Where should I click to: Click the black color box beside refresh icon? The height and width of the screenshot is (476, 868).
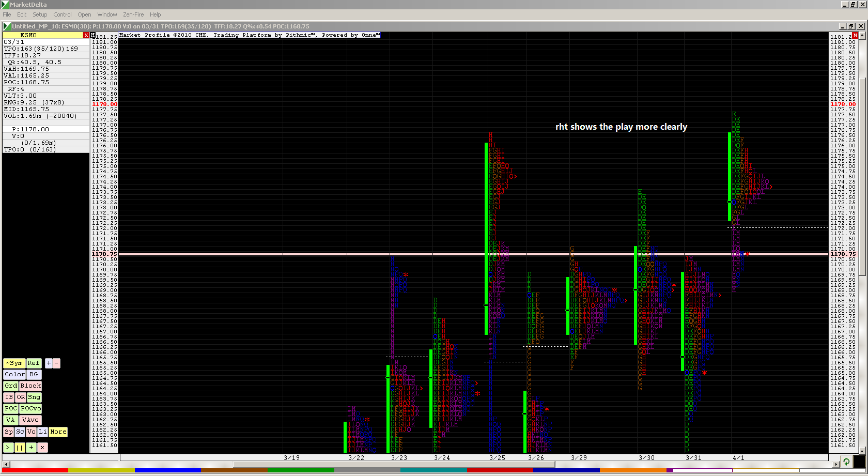(859, 461)
